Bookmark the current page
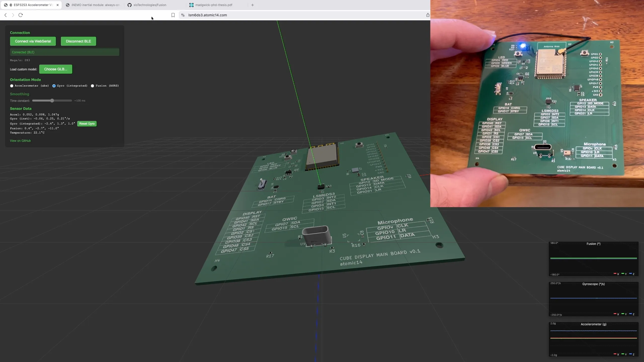This screenshot has height=362, width=644. coord(173,15)
